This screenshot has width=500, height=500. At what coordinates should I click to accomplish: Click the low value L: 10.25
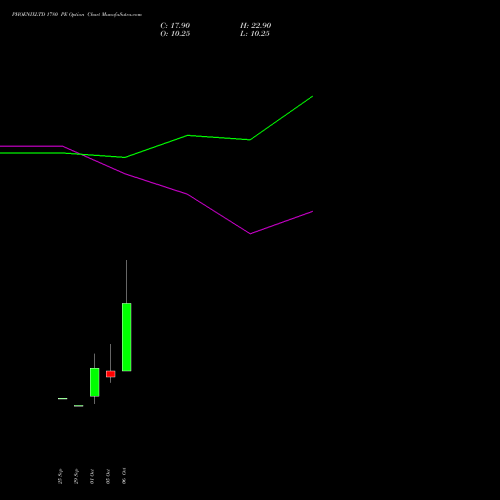click(255, 34)
